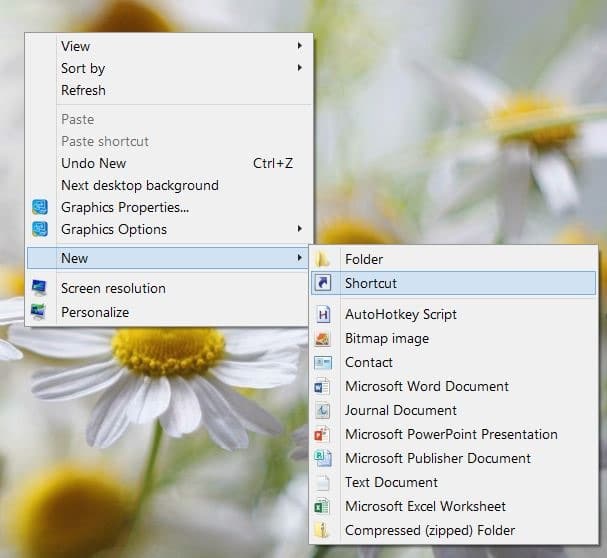607x558 pixels.
Task: Click the Contact card icon
Action: click(x=322, y=362)
